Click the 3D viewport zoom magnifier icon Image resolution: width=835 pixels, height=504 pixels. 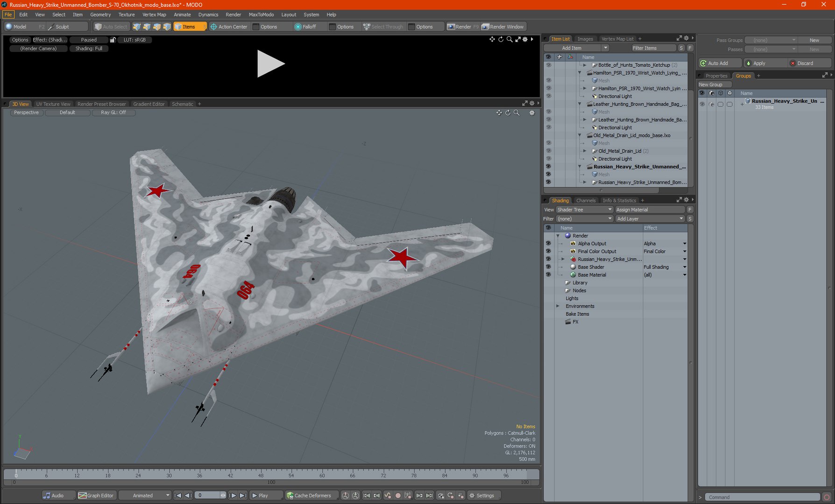tap(517, 112)
